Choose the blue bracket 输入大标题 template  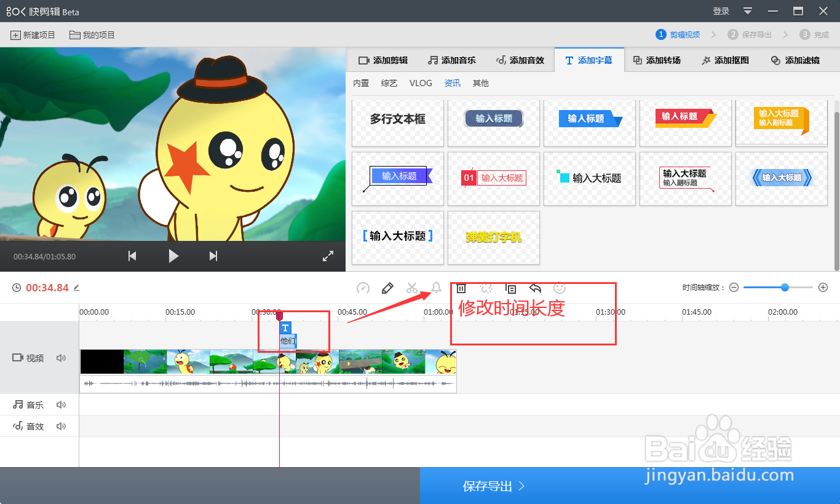398,238
